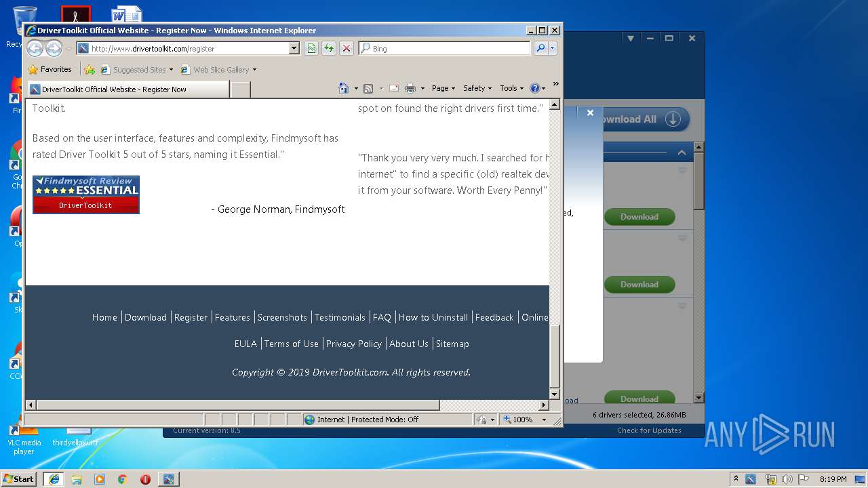Open the zoom level dropdown arrow
The width and height of the screenshot is (868, 488).
click(544, 420)
